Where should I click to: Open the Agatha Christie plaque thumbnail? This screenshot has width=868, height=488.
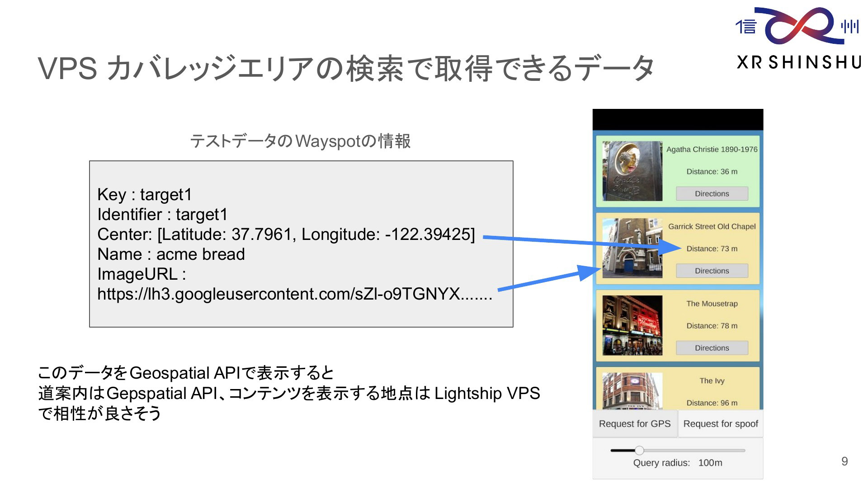[x=632, y=171]
